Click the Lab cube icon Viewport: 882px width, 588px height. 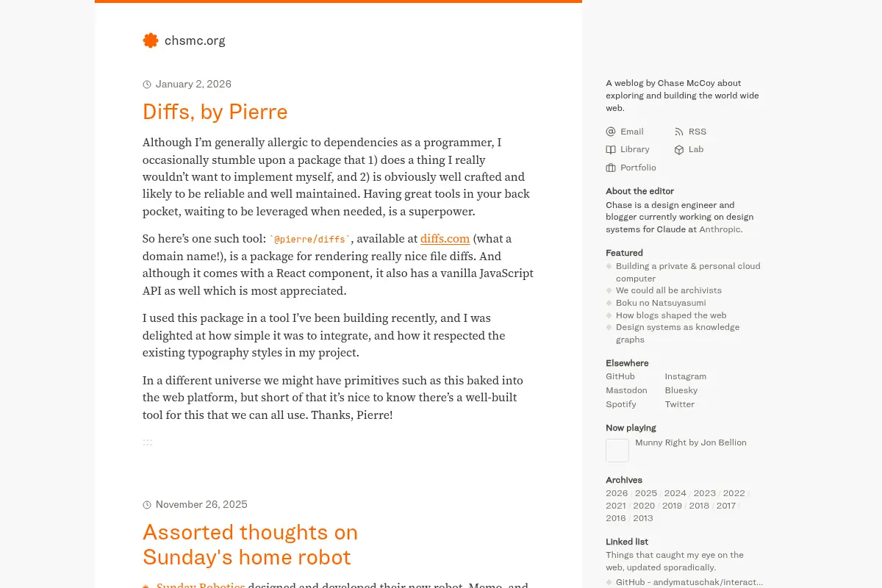coord(679,149)
